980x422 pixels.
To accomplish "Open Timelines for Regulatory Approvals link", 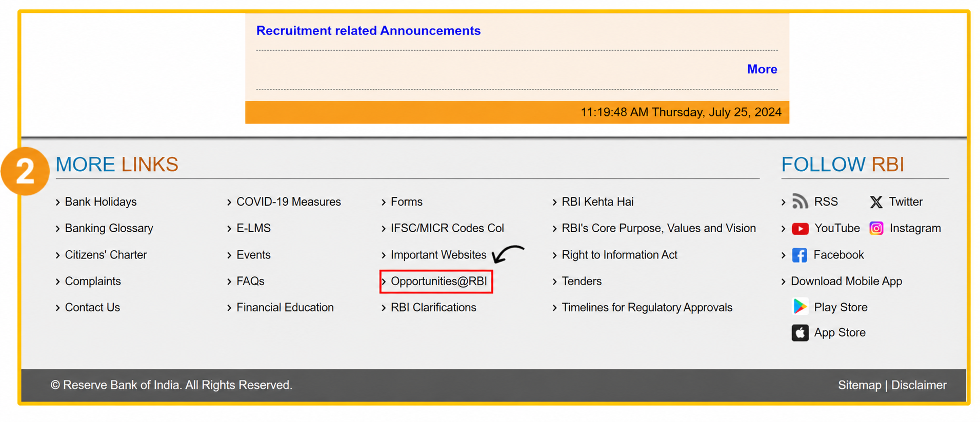I will coord(647,308).
